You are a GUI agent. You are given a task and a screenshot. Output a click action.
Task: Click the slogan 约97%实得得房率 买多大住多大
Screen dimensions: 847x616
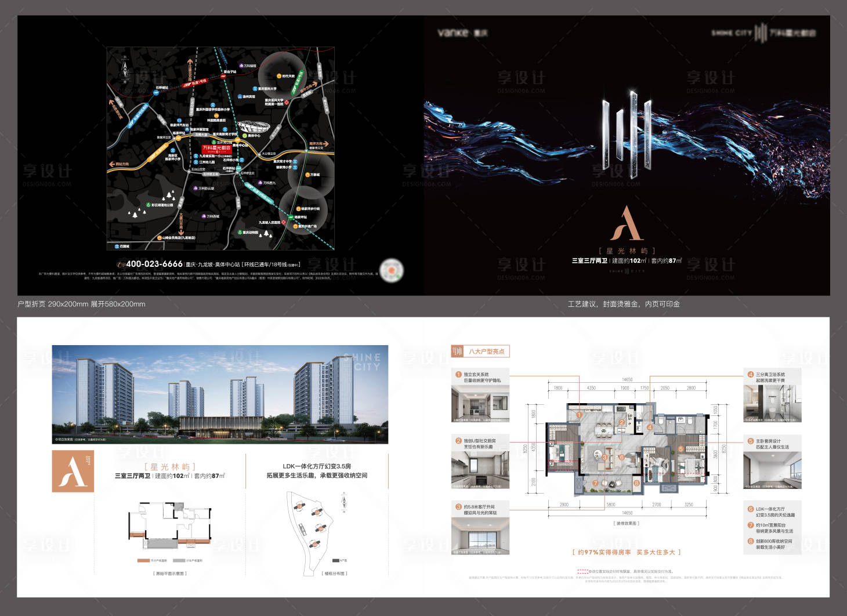627,552
